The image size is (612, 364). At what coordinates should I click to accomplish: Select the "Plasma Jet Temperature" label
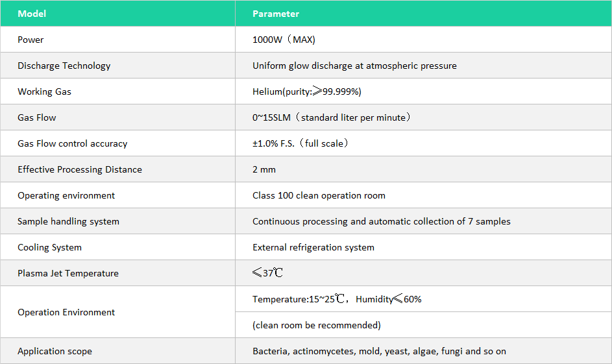(67, 273)
